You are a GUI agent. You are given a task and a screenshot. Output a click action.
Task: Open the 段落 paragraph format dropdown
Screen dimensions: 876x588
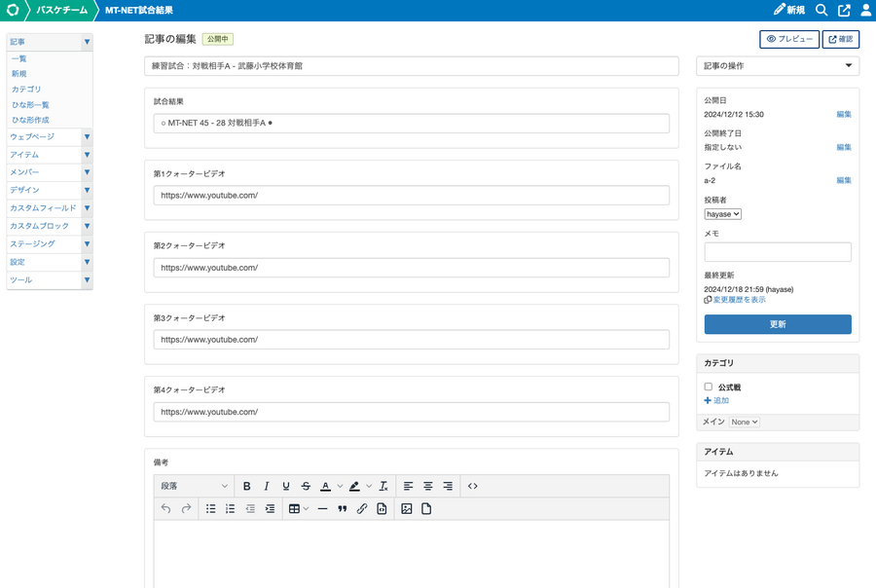[194, 487]
